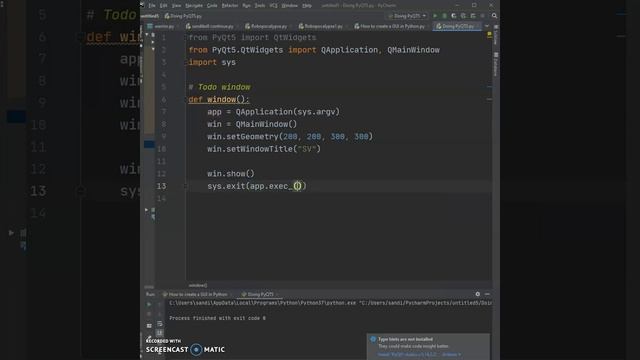Viewport: 640px width, 360px height.
Task: Click restore layout icon in Run panel
Action: coord(149,325)
